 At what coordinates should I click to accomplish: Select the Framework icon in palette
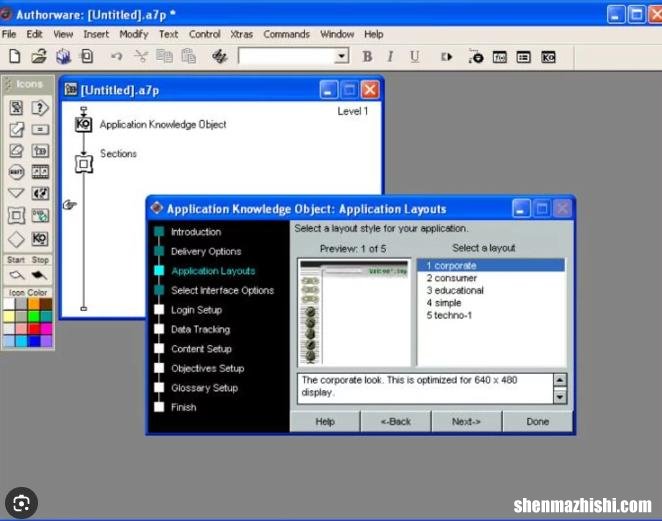click(x=16, y=216)
